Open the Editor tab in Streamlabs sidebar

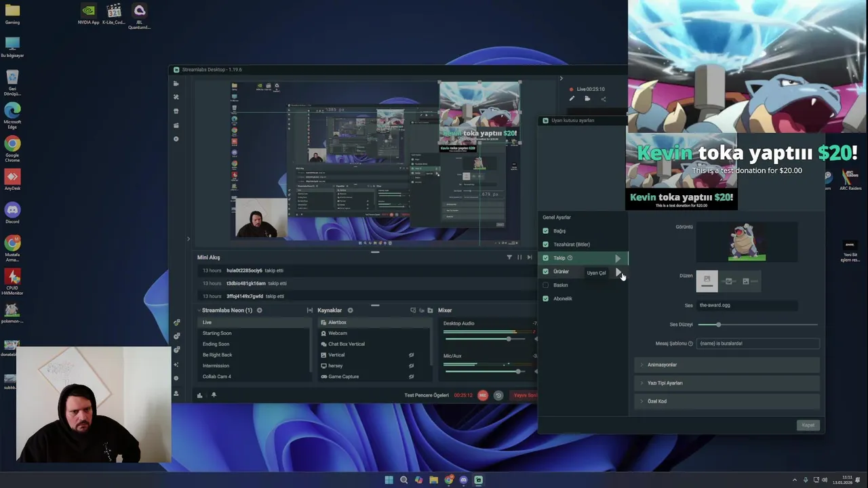[x=176, y=83]
